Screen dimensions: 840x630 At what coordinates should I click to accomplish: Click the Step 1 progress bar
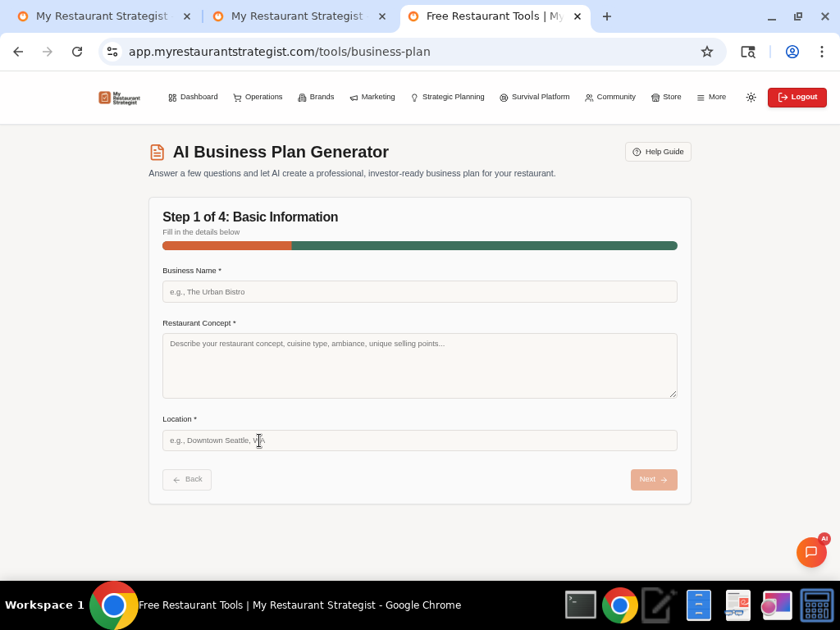[420, 245]
